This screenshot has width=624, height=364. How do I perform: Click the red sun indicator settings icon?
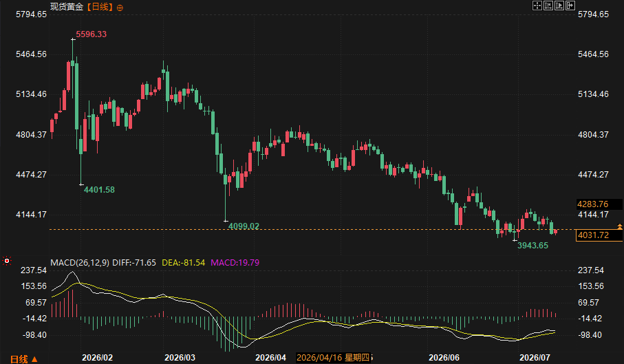(6, 261)
